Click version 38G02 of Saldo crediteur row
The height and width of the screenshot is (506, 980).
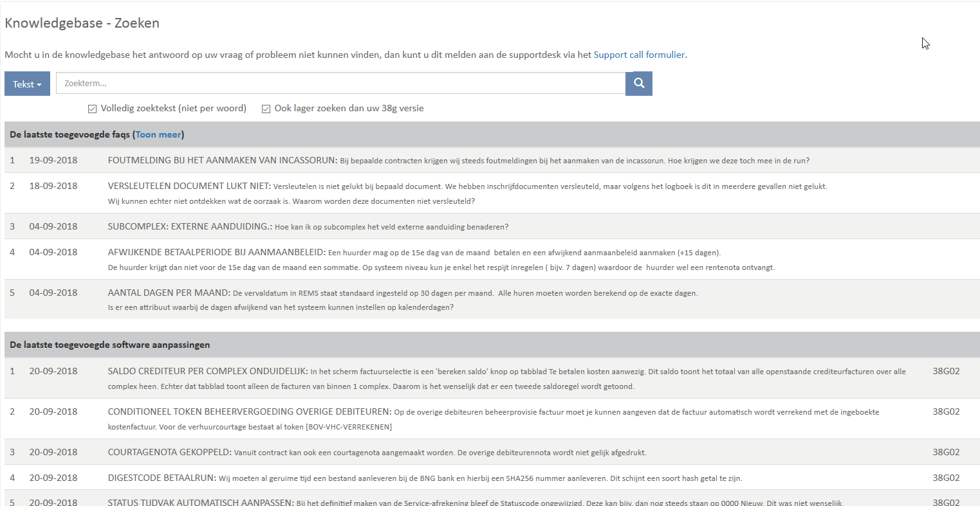pyautogui.click(x=946, y=371)
